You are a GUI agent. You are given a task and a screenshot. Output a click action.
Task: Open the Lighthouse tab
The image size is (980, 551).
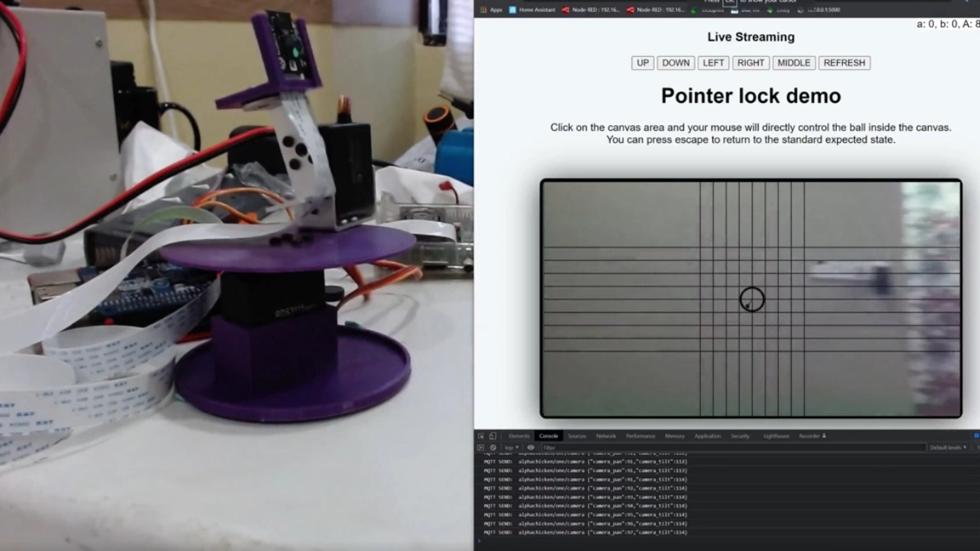tap(776, 436)
